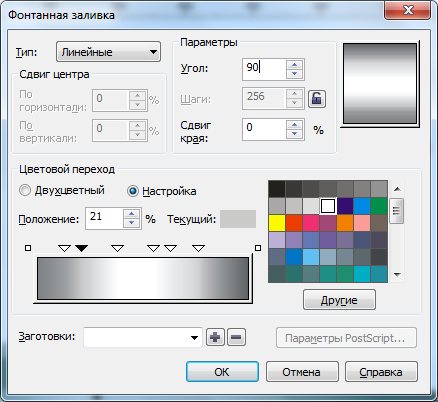
Task: Pick the lavender swatch in palette
Action: 277,240
